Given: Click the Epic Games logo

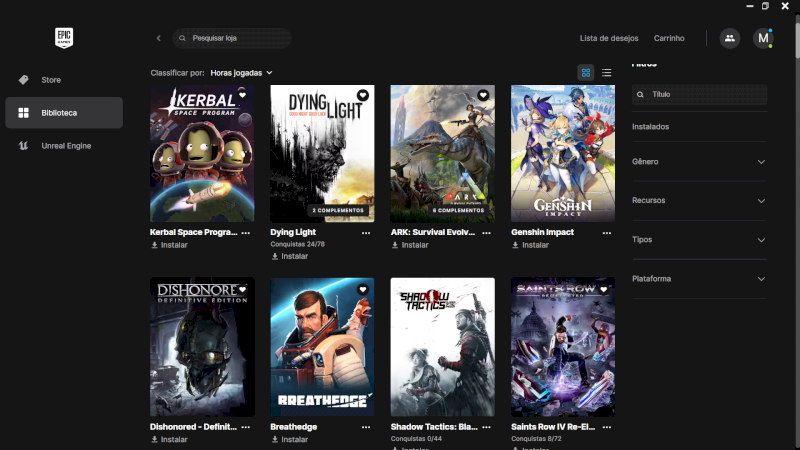Looking at the screenshot, I should pos(64,38).
